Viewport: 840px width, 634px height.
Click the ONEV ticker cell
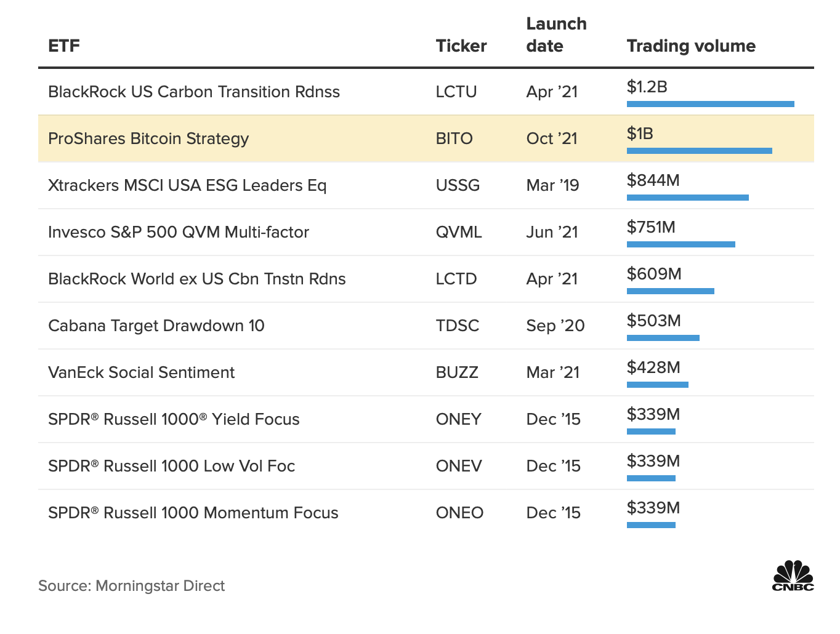pyautogui.click(x=459, y=466)
